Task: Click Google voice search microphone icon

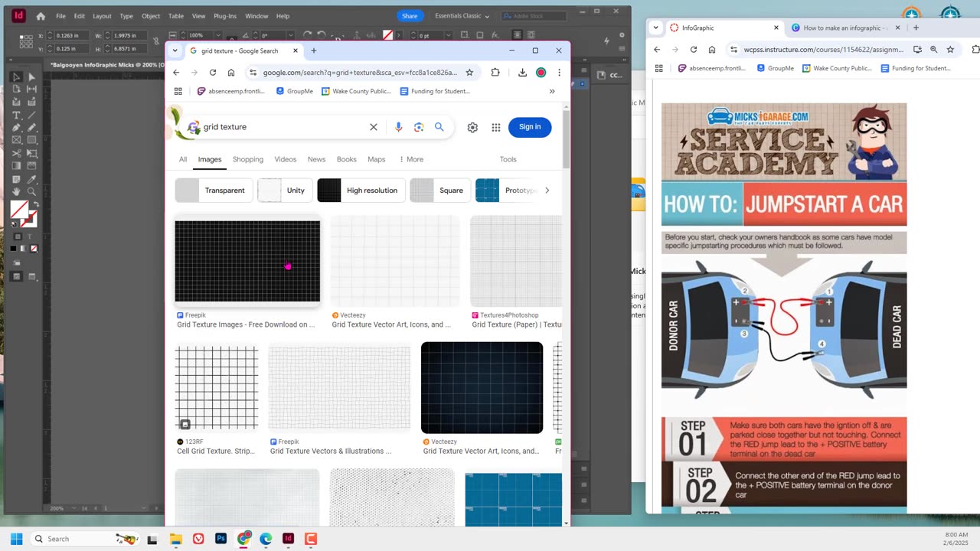Action: click(398, 127)
